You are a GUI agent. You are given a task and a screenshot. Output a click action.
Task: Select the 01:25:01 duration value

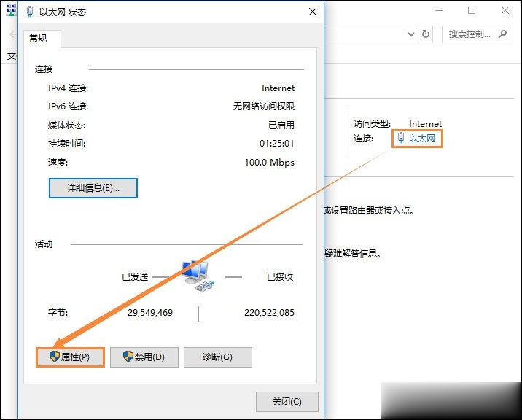point(276,144)
